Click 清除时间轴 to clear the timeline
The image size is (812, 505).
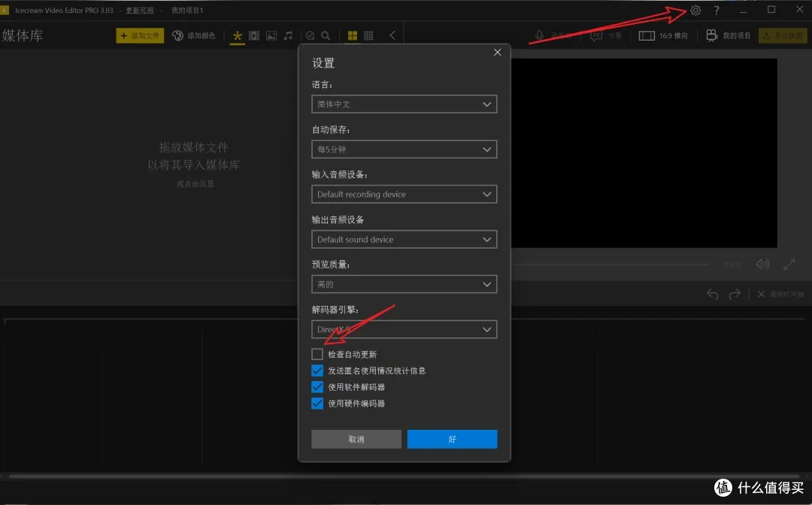[780, 295]
